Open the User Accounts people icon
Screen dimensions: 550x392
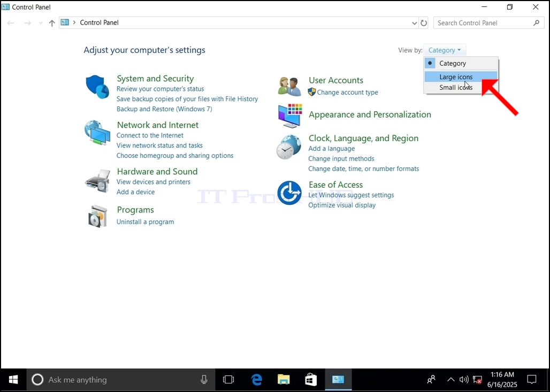[x=289, y=86]
